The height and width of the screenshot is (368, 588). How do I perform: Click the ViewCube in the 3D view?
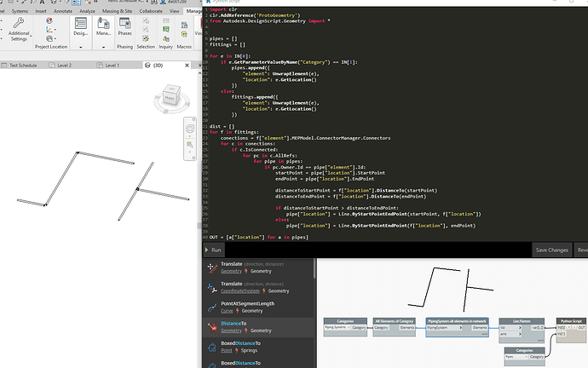pyautogui.click(x=172, y=95)
